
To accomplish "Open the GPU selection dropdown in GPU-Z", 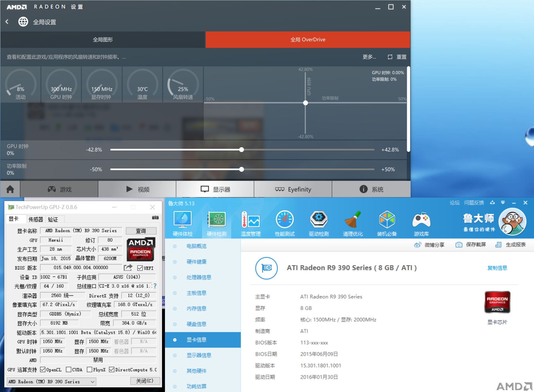I will click(x=52, y=382).
